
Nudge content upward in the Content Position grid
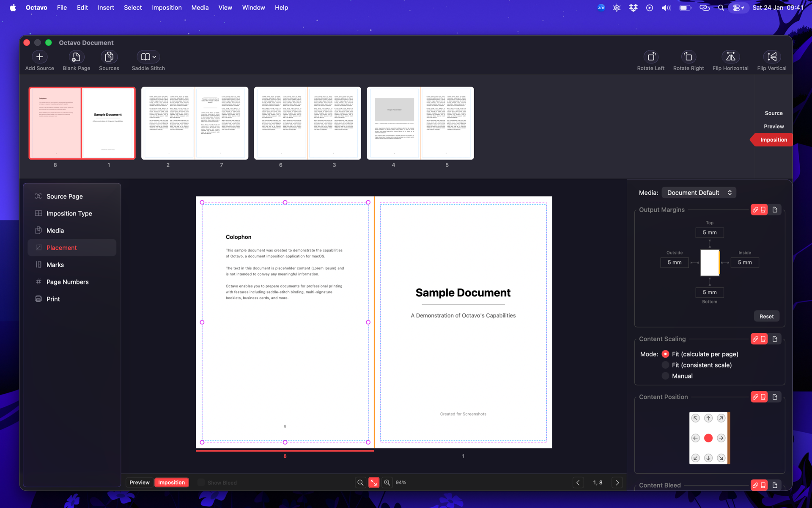point(709,418)
